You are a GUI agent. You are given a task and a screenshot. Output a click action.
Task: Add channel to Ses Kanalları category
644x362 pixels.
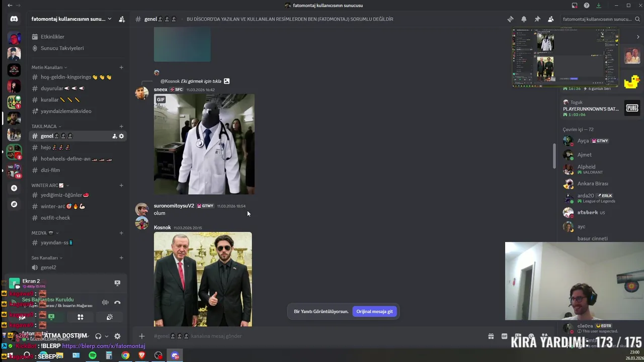pos(121,258)
